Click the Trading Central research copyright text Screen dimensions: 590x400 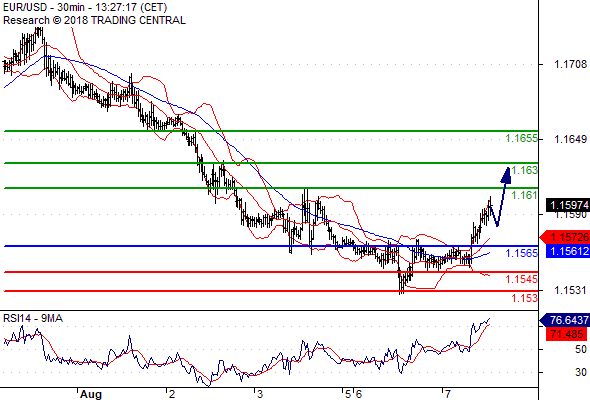[x=94, y=20]
